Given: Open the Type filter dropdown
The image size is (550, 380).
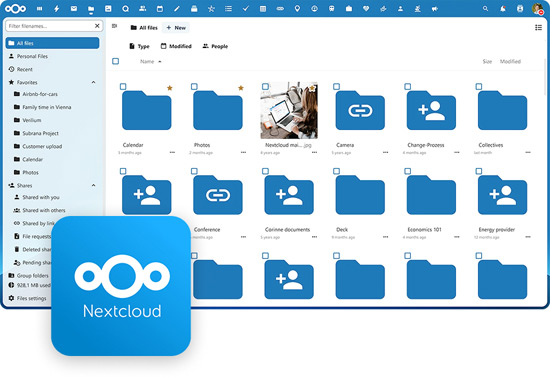Looking at the screenshot, I should tap(139, 46).
